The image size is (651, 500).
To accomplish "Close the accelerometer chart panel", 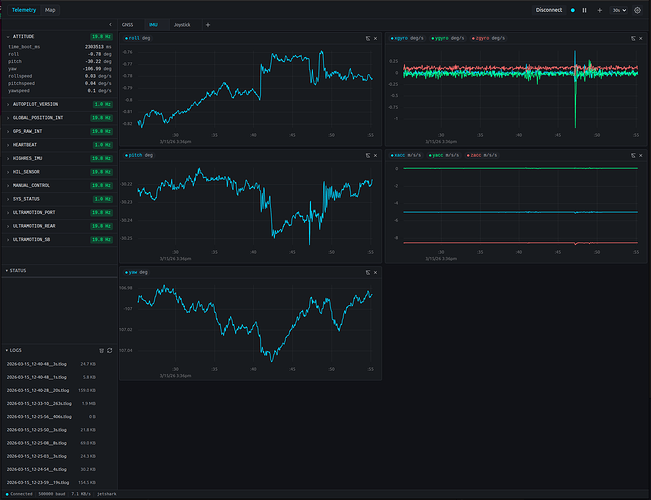I will [640, 155].
